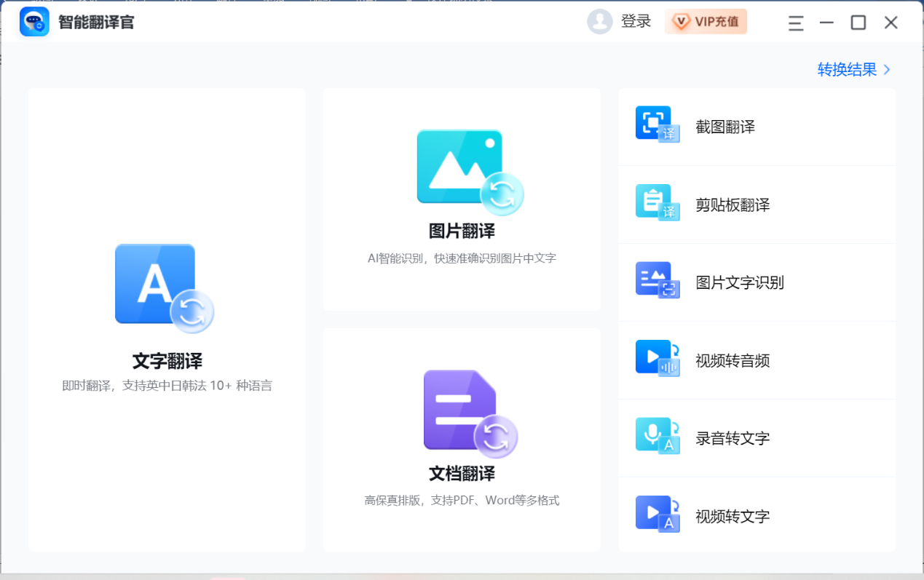Click the text AI智能识别，快速准确识别图片中文字
924x580 pixels.
click(x=462, y=258)
